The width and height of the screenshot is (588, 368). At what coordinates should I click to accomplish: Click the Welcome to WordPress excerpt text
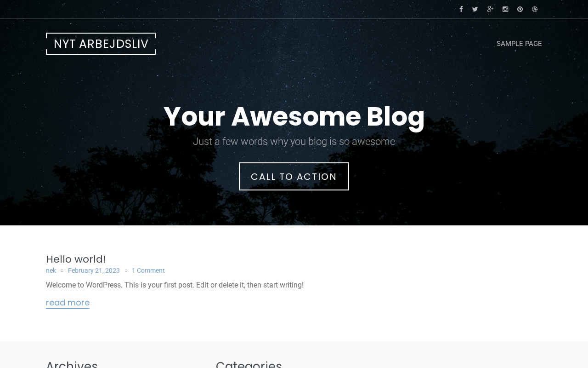[x=175, y=285]
